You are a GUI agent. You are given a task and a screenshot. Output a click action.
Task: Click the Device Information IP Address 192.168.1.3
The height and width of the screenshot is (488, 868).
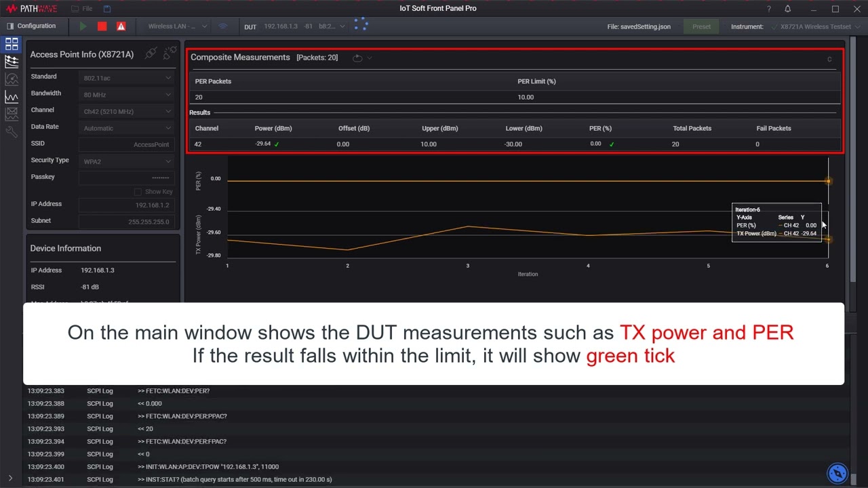click(x=98, y=270)
